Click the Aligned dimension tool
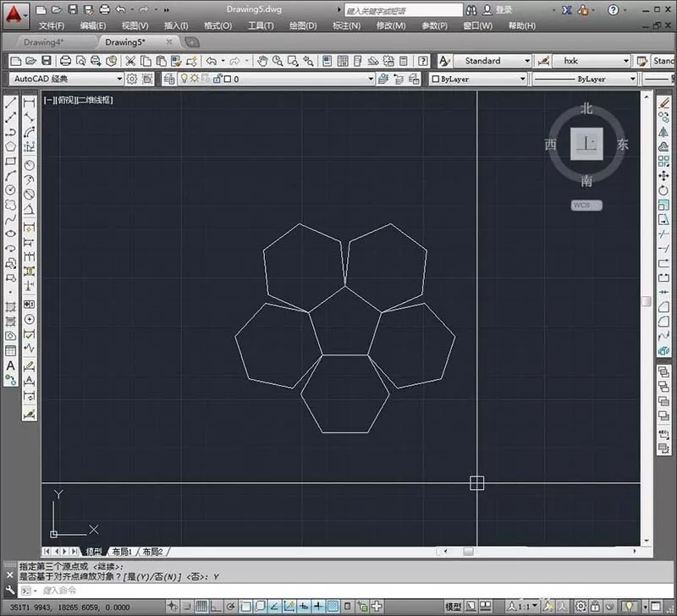This screenshot has height=616, width=677. 29,117
